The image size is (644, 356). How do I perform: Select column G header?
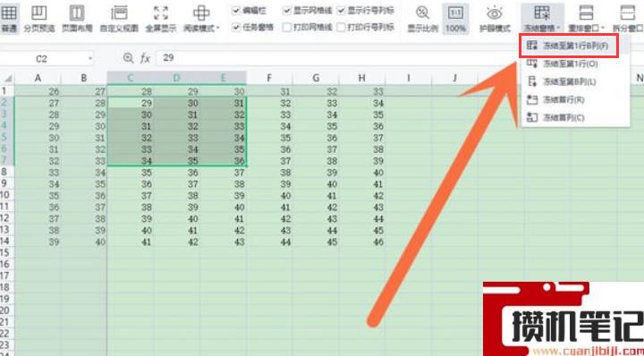coord(316,78)
